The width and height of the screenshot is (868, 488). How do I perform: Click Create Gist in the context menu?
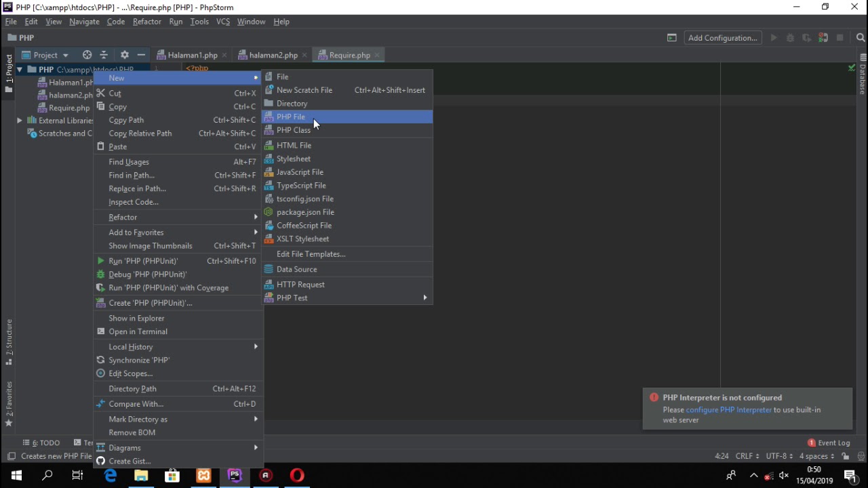point(178,461)
